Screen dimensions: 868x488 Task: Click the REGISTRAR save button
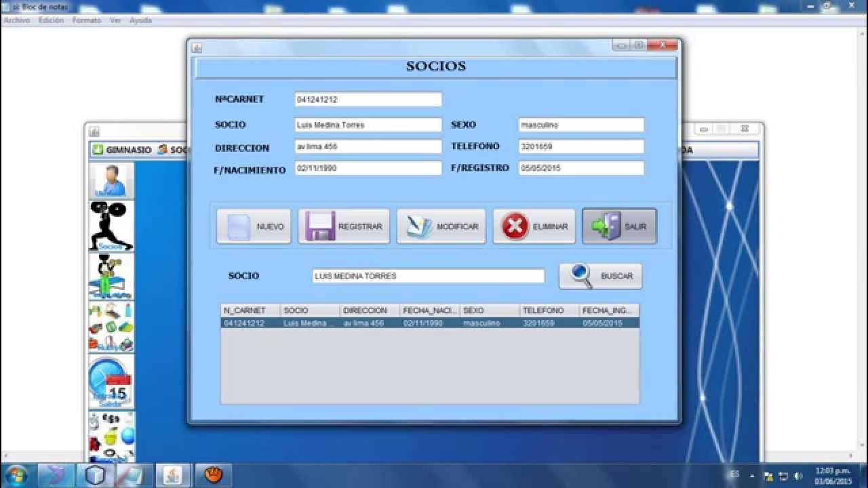[x=344, y=226]
